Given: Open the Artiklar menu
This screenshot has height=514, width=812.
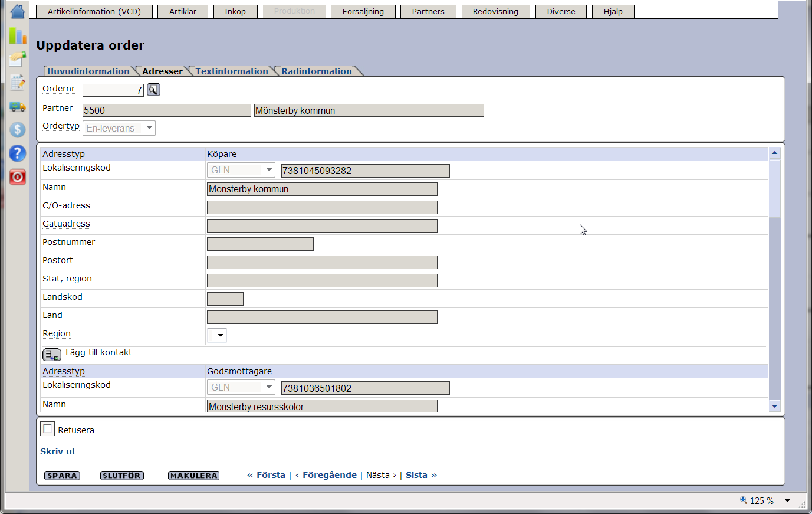Looking at the screenshot, I should tap(183, 11).
